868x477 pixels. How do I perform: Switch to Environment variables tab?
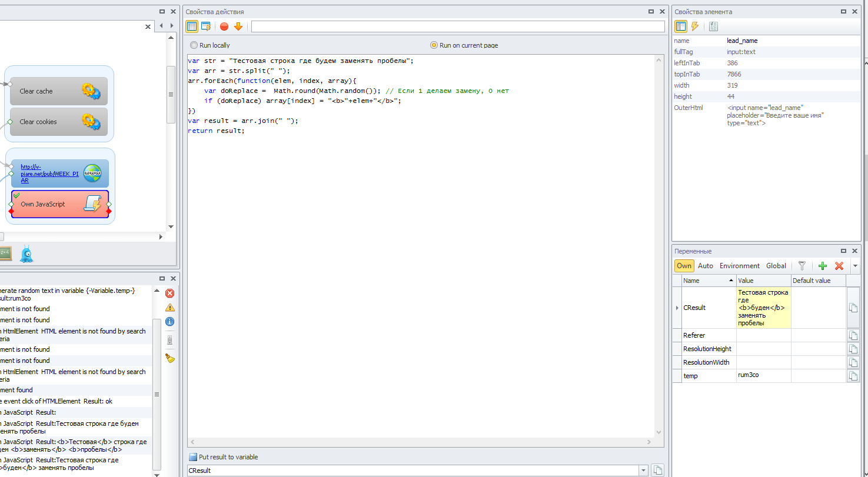tap(740, 266)
